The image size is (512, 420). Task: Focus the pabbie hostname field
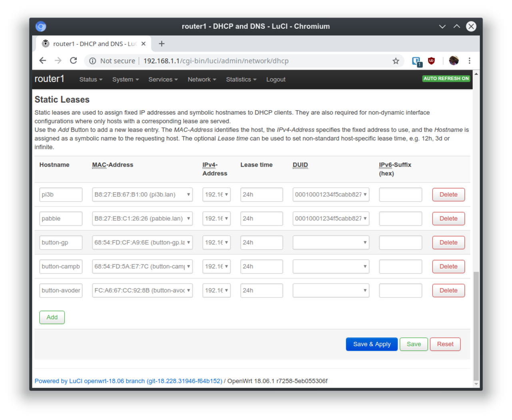point(61,219)
